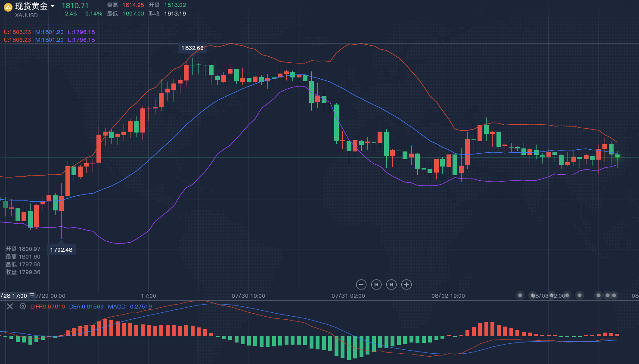This screenshot has width=639, height=364.
Task: Click the 17:00 time axis label
Action: [x=149, y=296]
